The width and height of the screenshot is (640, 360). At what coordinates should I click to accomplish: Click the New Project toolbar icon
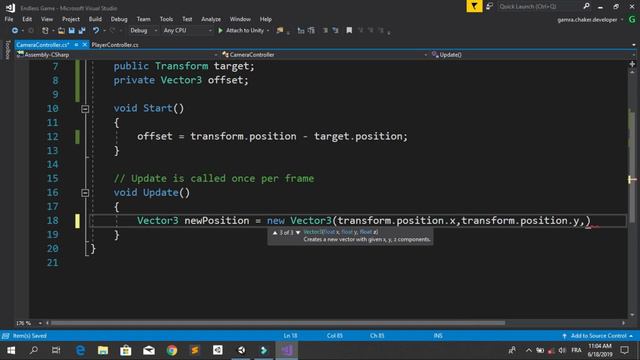click(45, 31)
